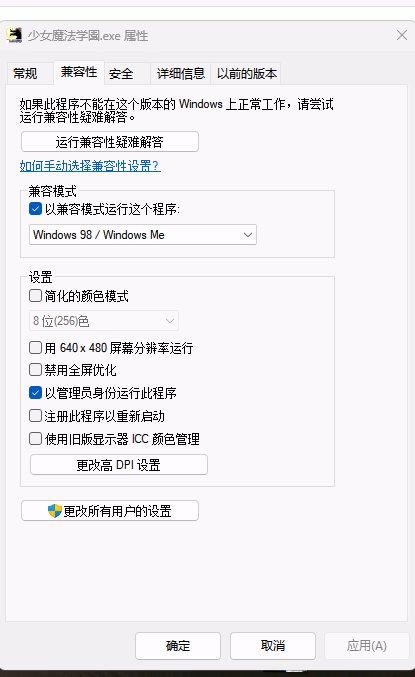Expand the 8 位(256)色 color dropdown
Image resolution: width=415 pixels, height=677 pixels.
(104, 321)
